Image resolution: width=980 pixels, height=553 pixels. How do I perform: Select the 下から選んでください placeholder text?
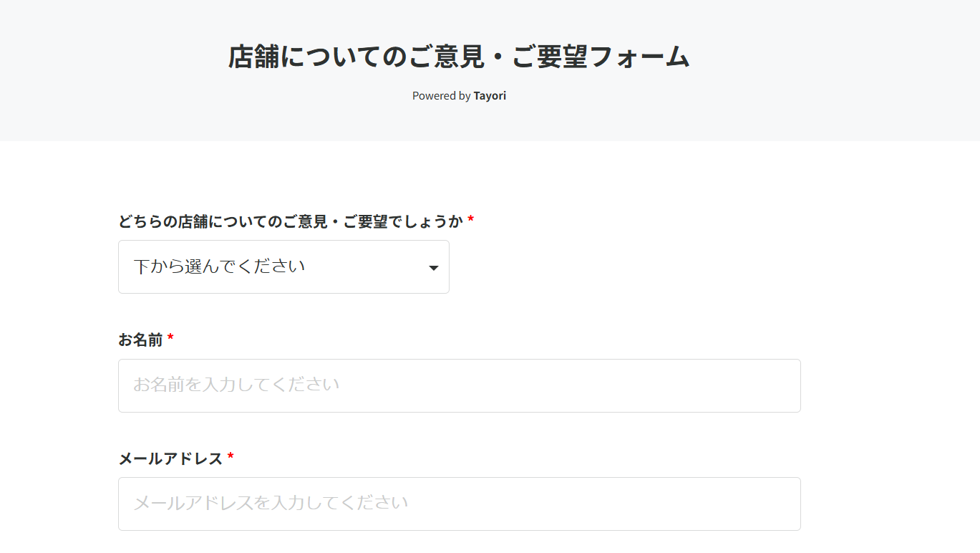click(219, 266)
